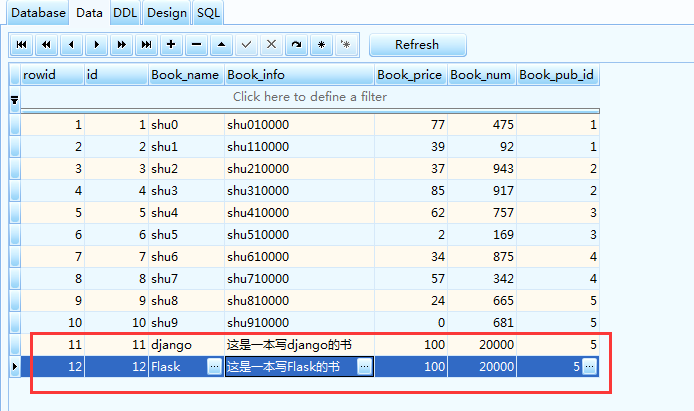Open the ellipsis in row 12 Book_pub_id cell
This screenshot has width=694, height=411.
[590, 367]
